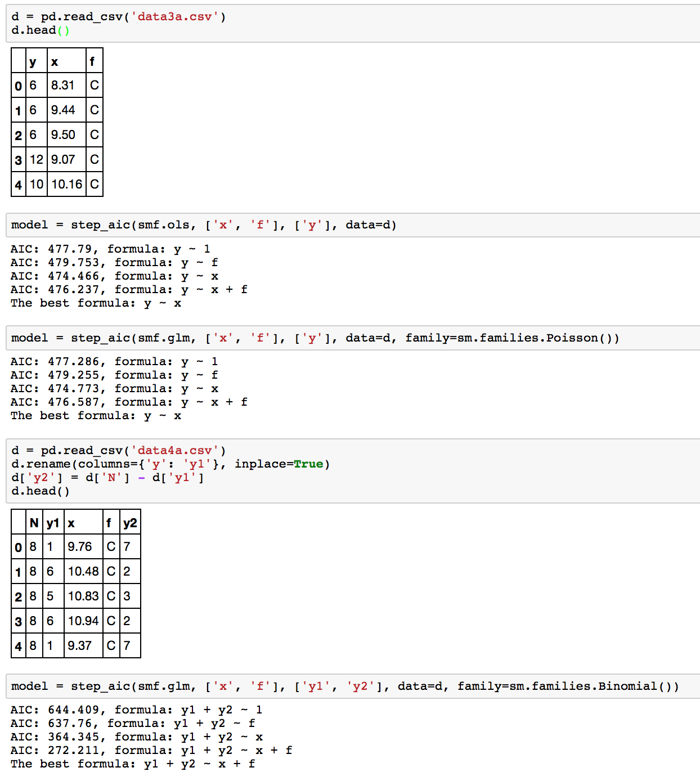The height and width of the screenshot is (781, 700).
Task: Select the line 'AIC: 474.466, formula: y ~ x'
Action: tap(114, 276)
